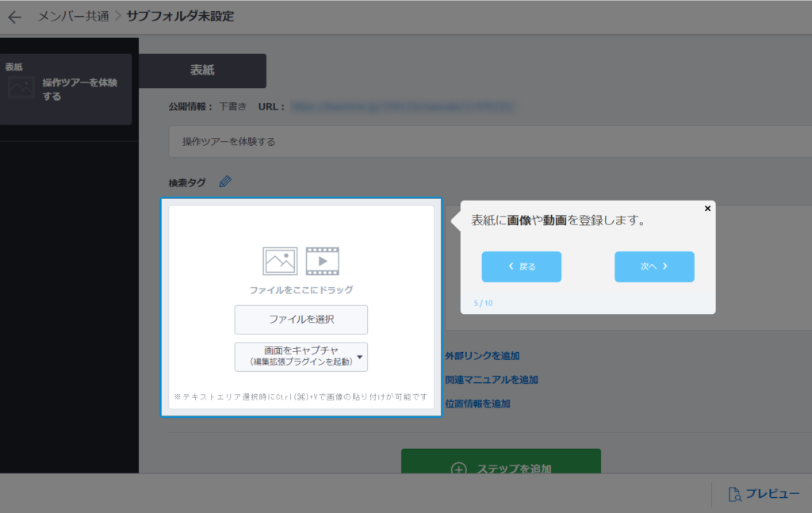Click the ファイルを選択 button
The height and width of the screenshot is (513, 812).
pos(301,320)
